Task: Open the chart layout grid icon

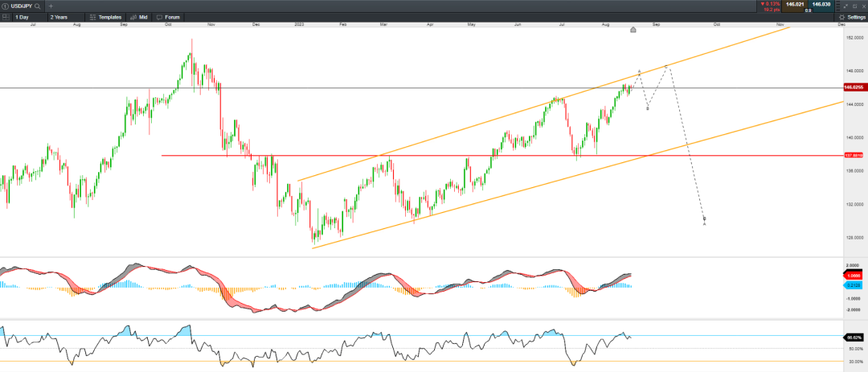Action: [x=5, y=16]
